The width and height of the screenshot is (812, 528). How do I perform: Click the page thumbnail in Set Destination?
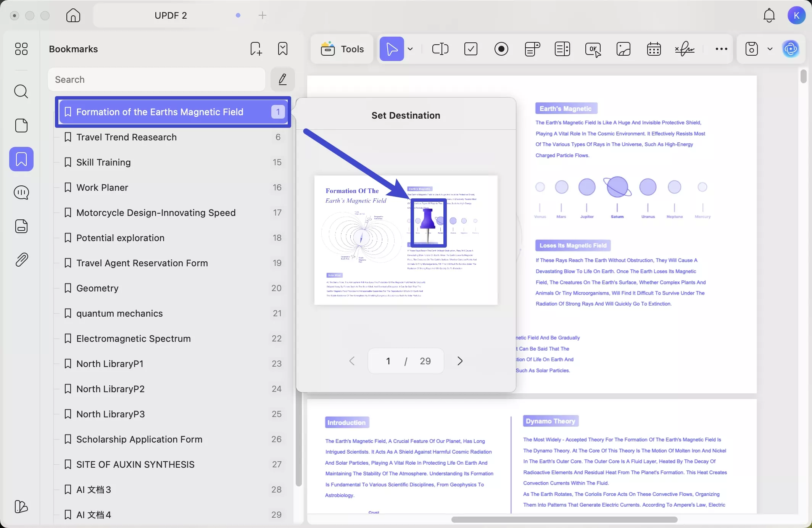click(x=406, y=240)
